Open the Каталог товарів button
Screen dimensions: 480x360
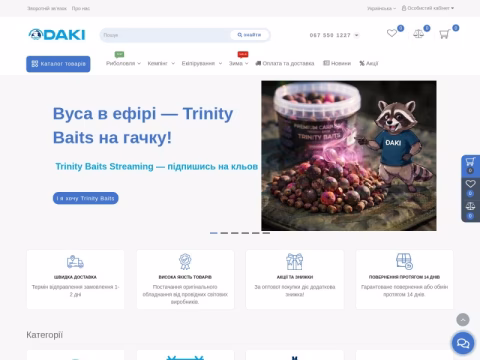click(x=58, y=64)
